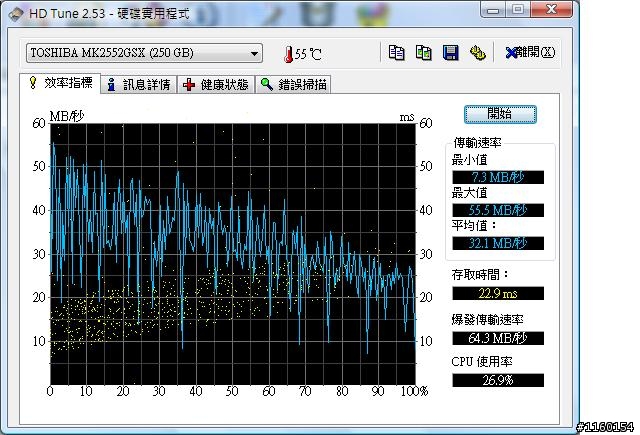The height and width of the screenshot is (435, 640).
Task: Click the thermometer temperature icon
Action: (x=289, y=54)
